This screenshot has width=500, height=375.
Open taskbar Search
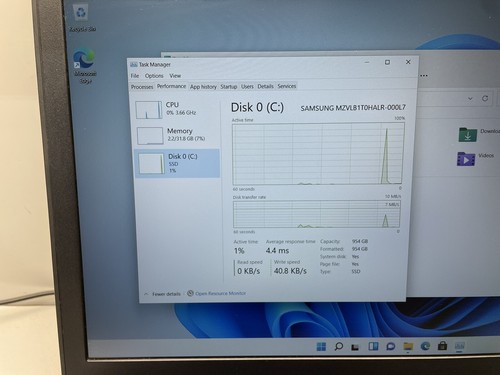pyautogui.click(x=338, y=347)
